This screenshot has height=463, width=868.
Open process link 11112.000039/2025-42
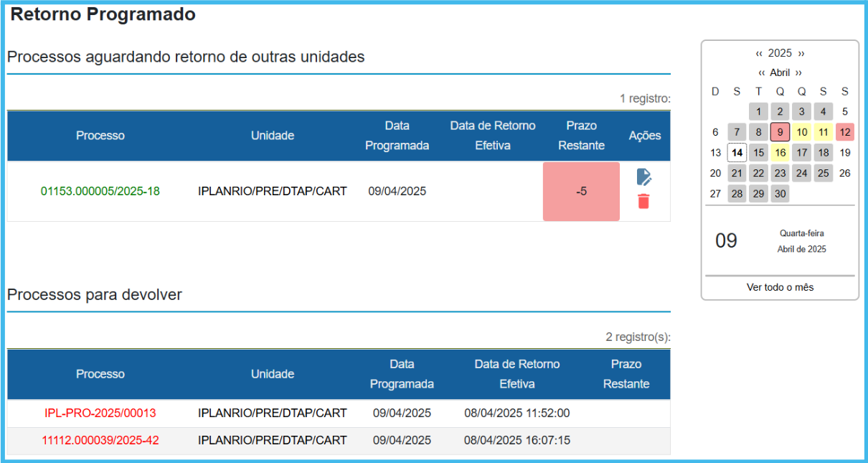coord(100,441)
